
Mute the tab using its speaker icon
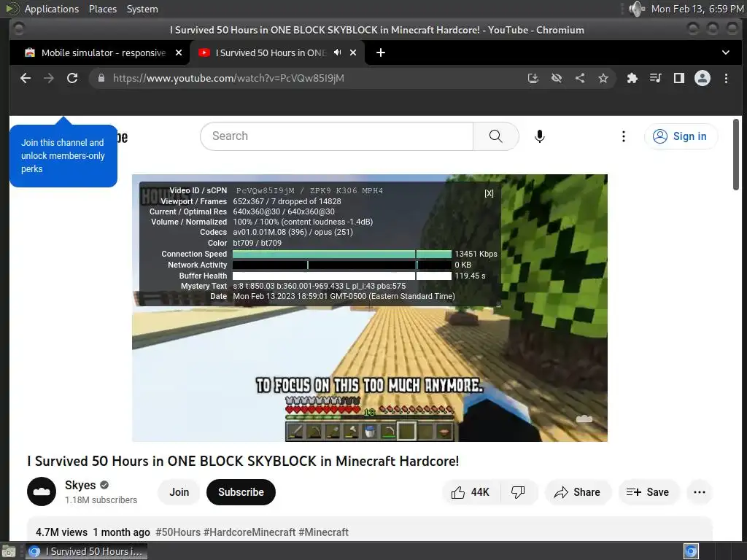(x=337, y=52)
